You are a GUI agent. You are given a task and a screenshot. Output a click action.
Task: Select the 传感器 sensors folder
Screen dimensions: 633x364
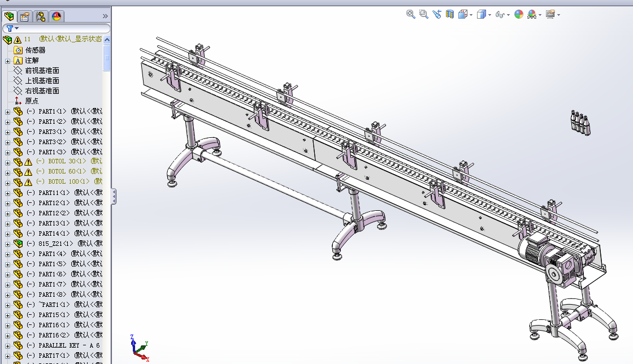[x=35, y=50]
